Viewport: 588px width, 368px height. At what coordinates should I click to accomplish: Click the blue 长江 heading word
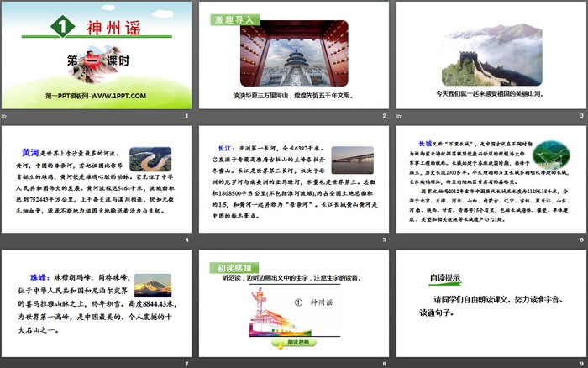(227, 148)
